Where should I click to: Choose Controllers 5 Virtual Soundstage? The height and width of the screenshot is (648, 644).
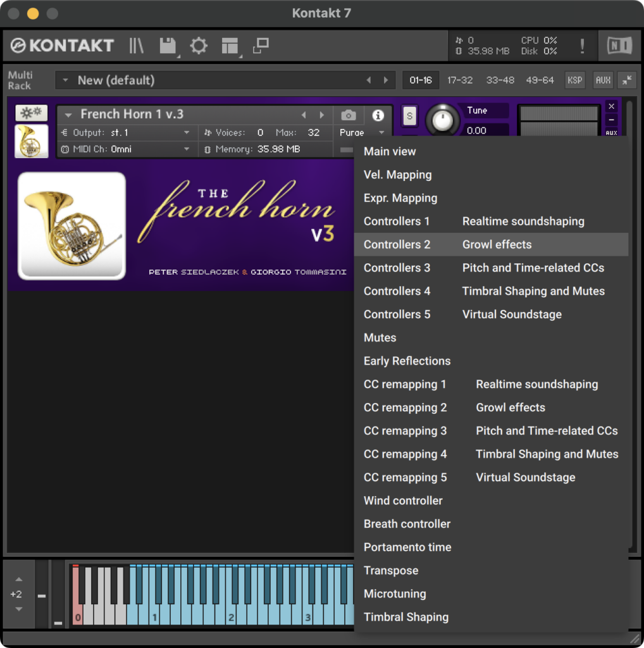pyautogui.click(x=491, y=314)
